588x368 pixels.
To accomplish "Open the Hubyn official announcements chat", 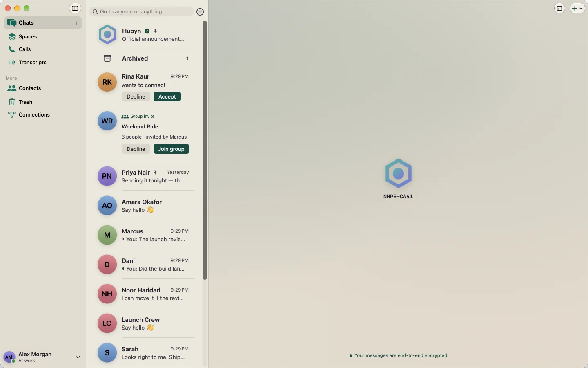I will [x=145, y=35].
